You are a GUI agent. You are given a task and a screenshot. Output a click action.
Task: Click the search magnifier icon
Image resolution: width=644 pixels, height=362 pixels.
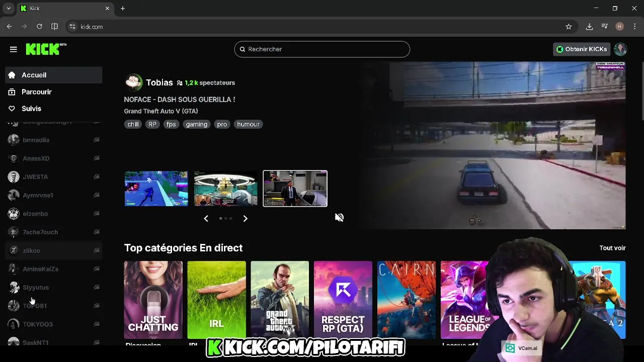click(x=243, y=49)
